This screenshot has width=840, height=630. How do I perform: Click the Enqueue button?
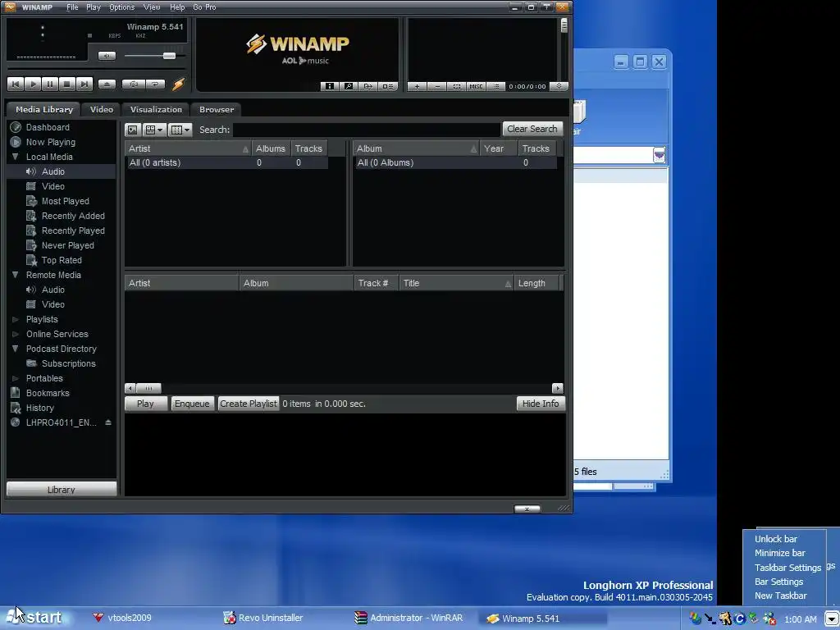click(x=192, y=404)
